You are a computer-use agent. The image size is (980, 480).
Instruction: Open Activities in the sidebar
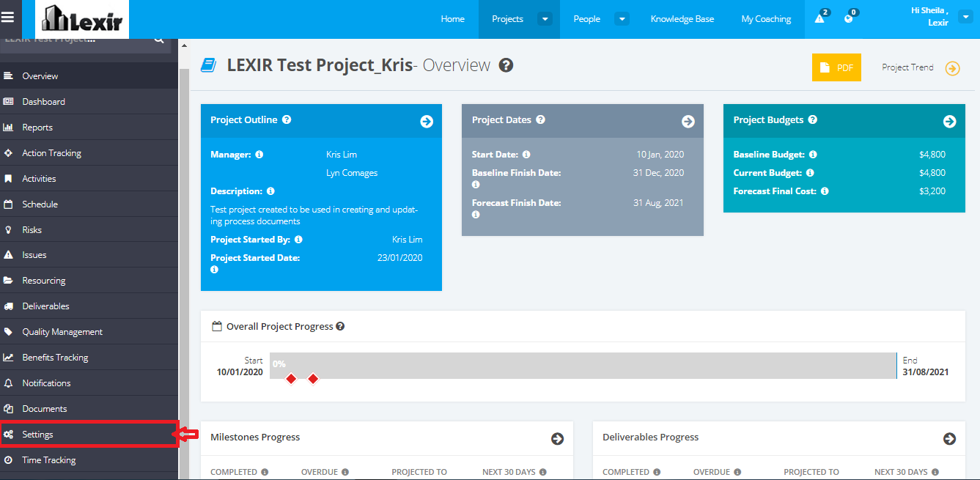[x=89, y=179]
